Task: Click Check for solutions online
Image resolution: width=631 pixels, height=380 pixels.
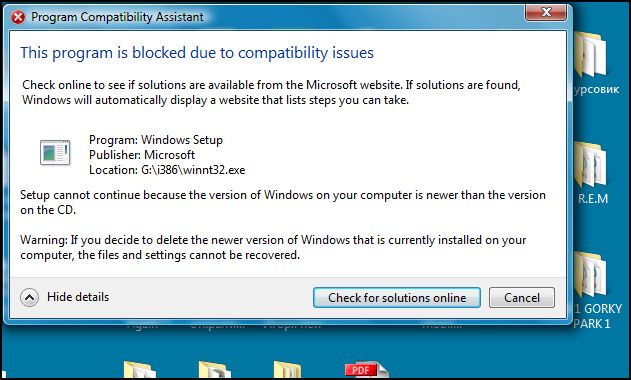Action: [397, 298]
